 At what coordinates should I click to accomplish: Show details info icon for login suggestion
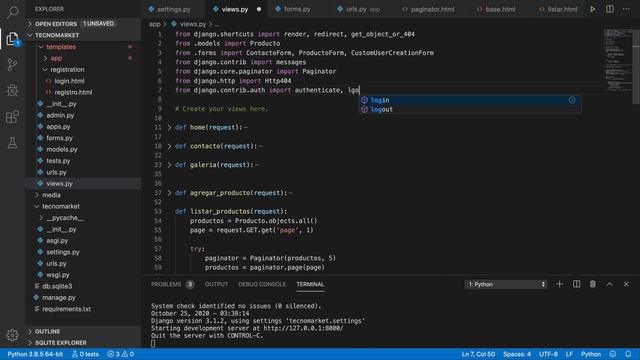click(x=572, y=100)
